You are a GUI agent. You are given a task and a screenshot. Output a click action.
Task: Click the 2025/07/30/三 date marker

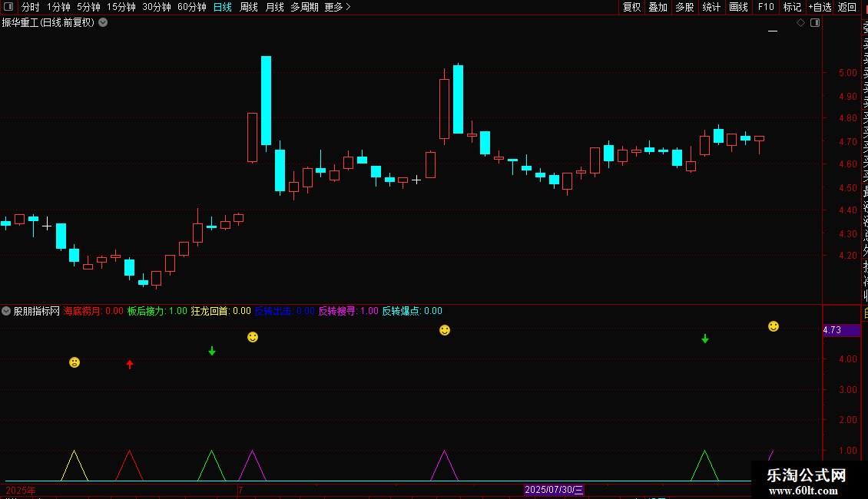click(x=554, y=490)
